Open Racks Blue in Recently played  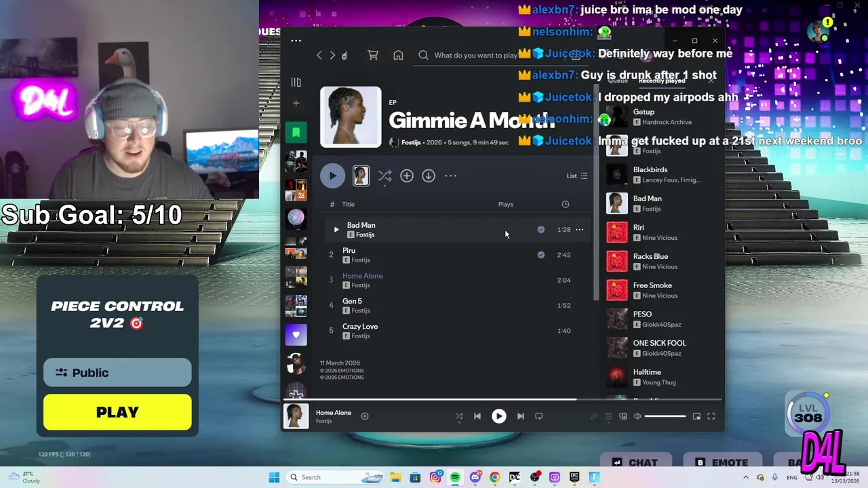pyautogui.click(x=661, y=261)
